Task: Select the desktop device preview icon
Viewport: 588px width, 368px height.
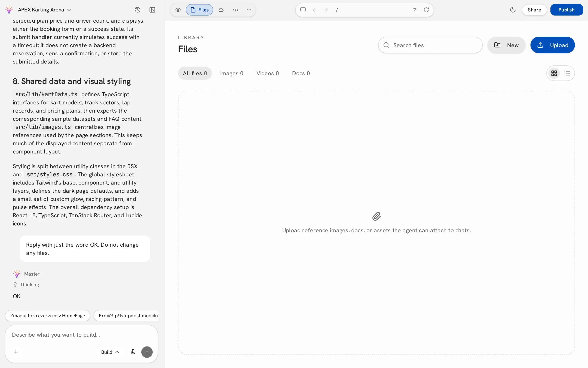Action: [303, 10]
